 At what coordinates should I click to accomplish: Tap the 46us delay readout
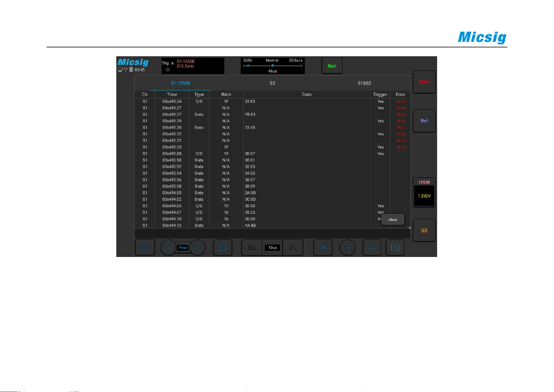(273, 71)
